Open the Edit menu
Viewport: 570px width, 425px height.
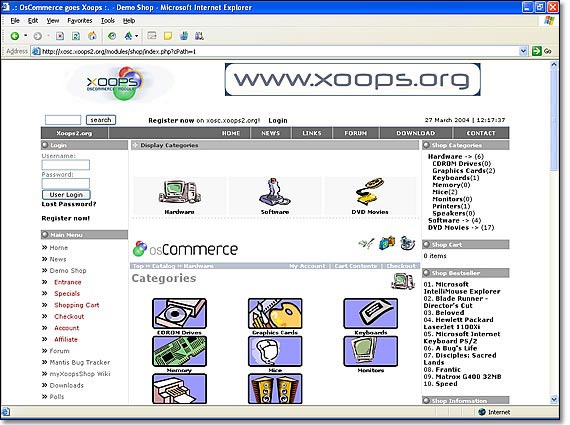click(33, 21)
